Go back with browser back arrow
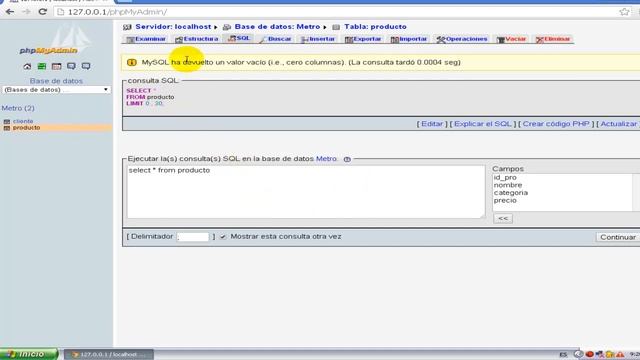This screenshot has width=640, height=360. (x=10, y=12)
